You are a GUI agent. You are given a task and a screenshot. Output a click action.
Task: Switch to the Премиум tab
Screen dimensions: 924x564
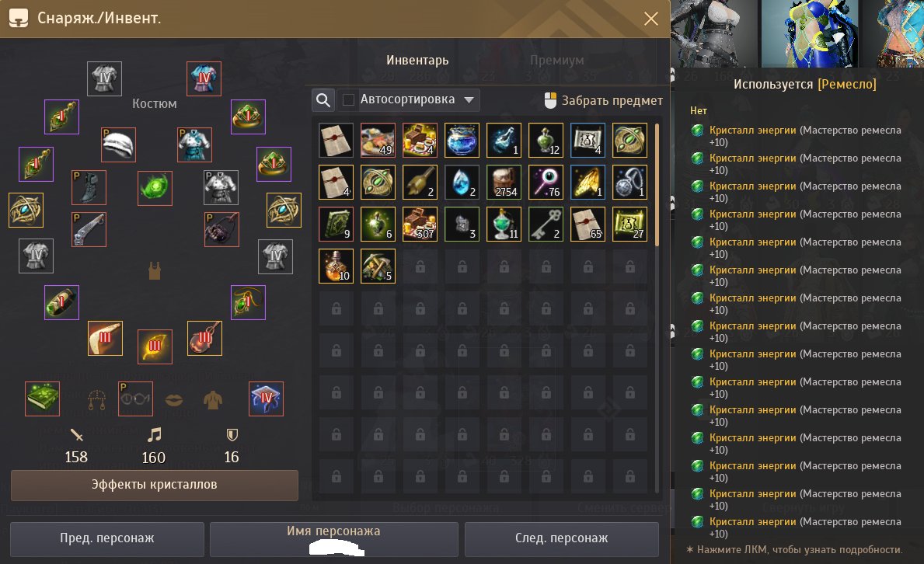[x=557, y=60]
